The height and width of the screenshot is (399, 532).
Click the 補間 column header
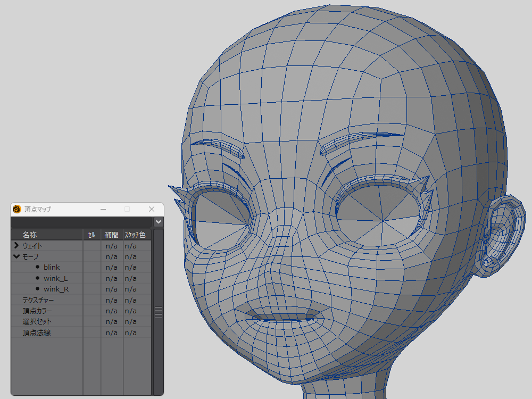pos(111,235)
